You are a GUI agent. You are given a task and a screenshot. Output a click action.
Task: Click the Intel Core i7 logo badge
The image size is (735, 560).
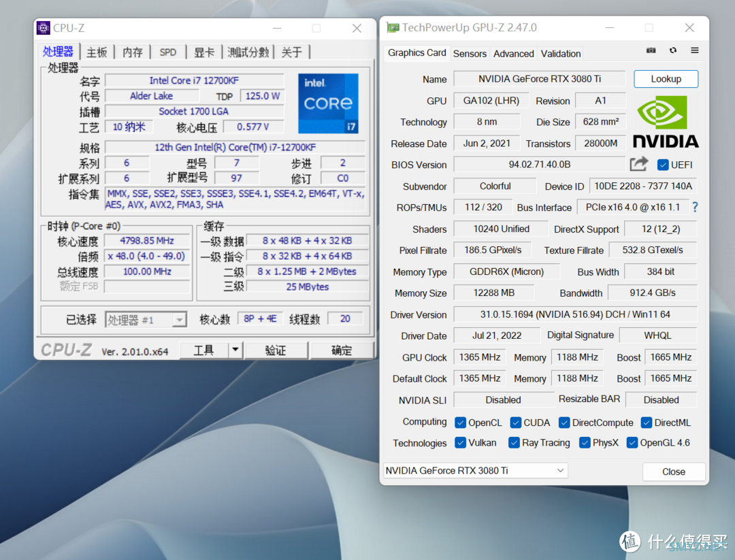tap(328, 103)
